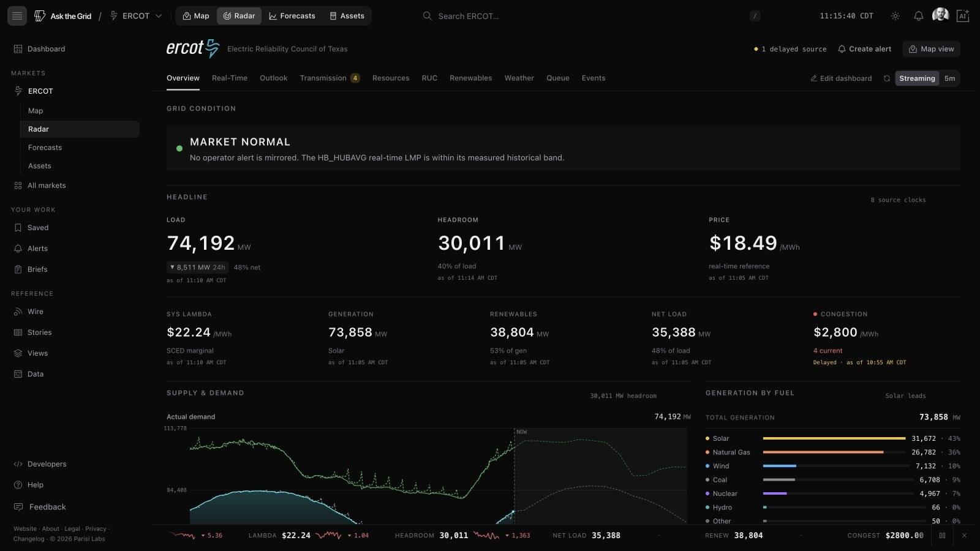Screen dimensions: 980x551
Task: Open the RUC tab
Action: [x=429, y=78]
